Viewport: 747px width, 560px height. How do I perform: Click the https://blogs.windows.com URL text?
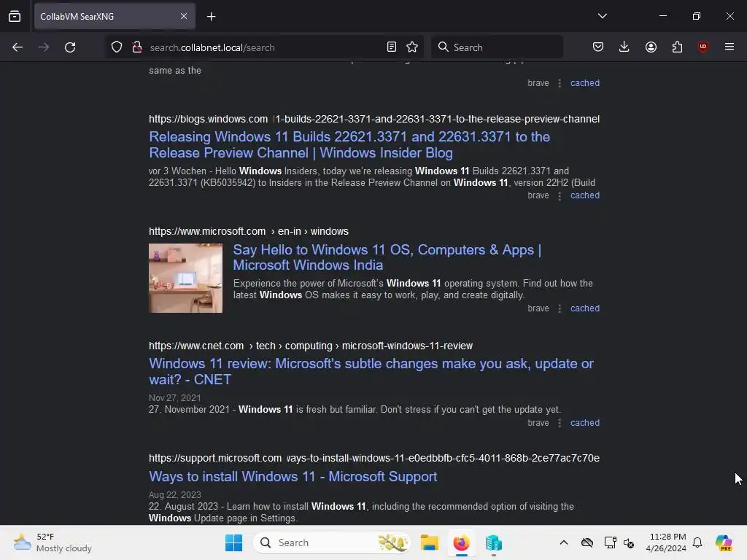(x=208, y=119)
